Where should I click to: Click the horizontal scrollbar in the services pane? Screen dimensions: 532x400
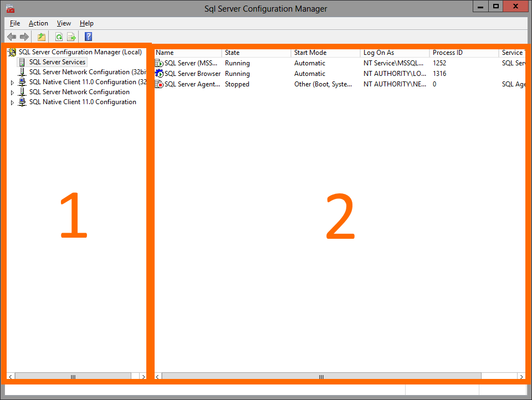(320, 376)
